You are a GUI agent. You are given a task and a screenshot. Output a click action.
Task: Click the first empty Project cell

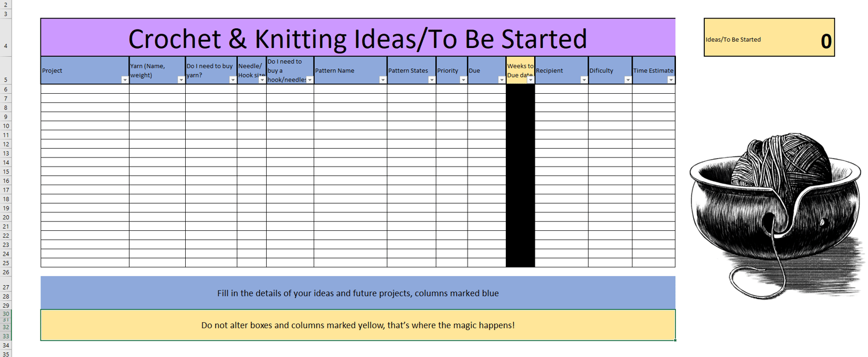85,89
